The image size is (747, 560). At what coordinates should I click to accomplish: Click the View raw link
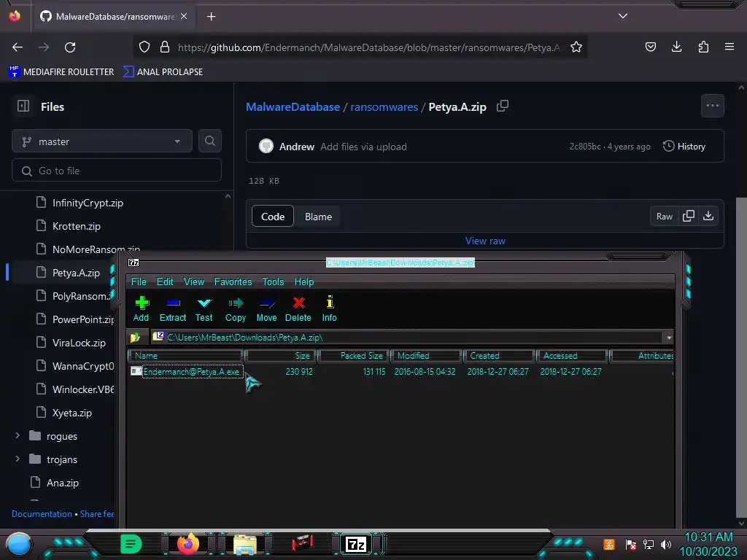tap(485, 241)
